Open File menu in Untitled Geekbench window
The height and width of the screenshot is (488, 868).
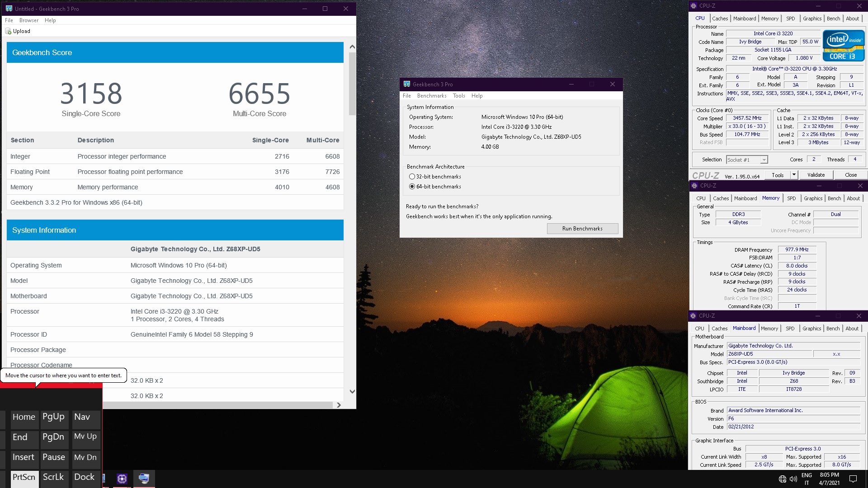[x=9, y=20]
